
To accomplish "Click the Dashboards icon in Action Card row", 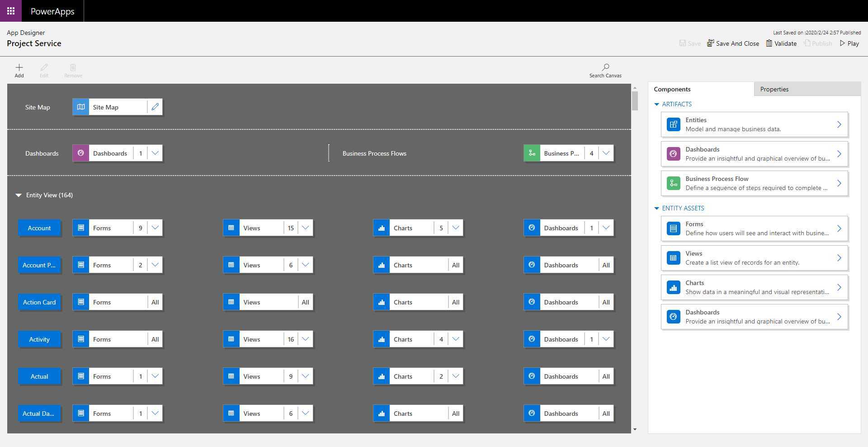I will tap(532, 302).
